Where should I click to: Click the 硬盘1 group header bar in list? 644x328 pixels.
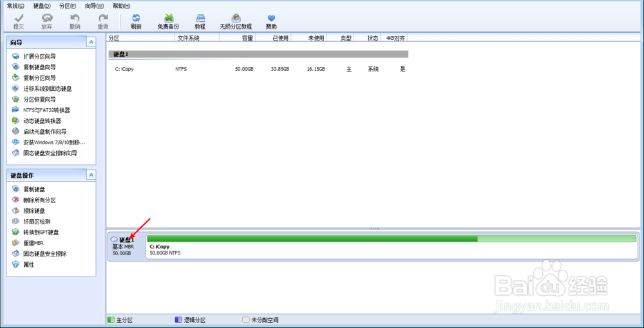tap(258, 54)
